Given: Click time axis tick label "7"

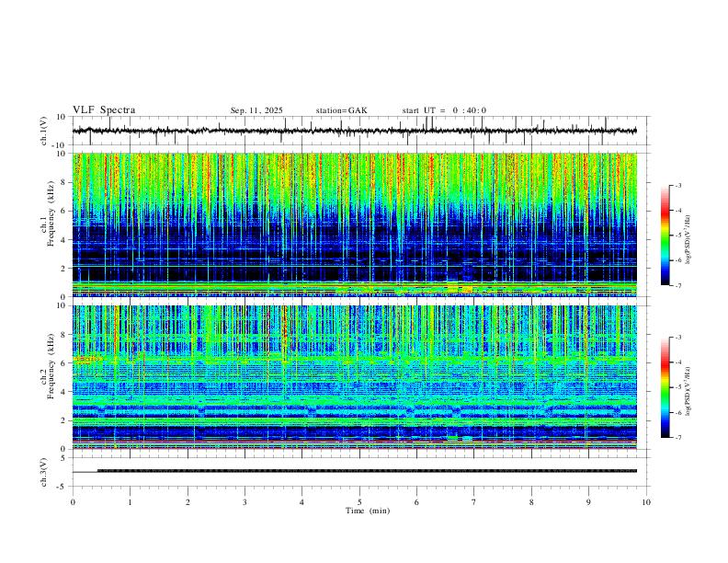Looking at the screenshot, I should click(x=474, y=502).
